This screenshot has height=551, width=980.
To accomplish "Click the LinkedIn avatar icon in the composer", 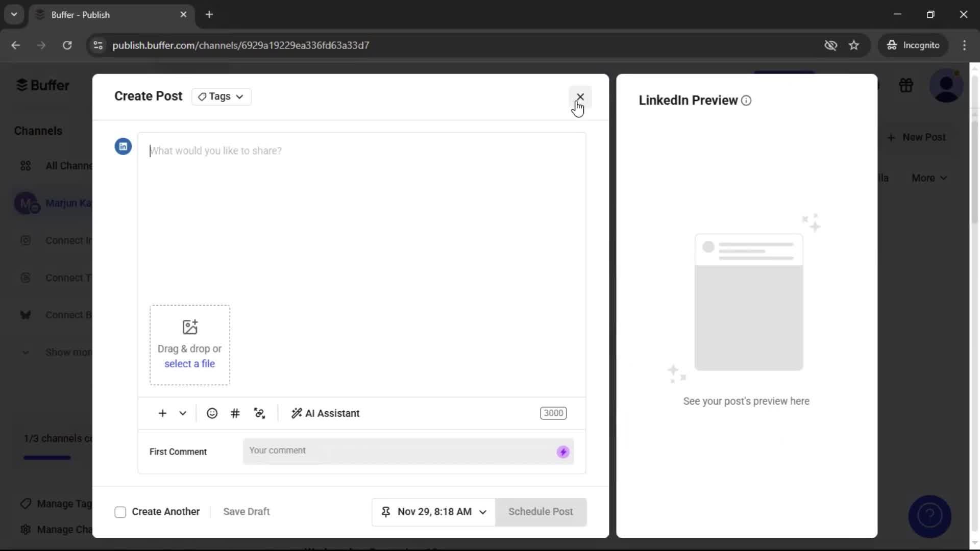I will click(122, 146).
